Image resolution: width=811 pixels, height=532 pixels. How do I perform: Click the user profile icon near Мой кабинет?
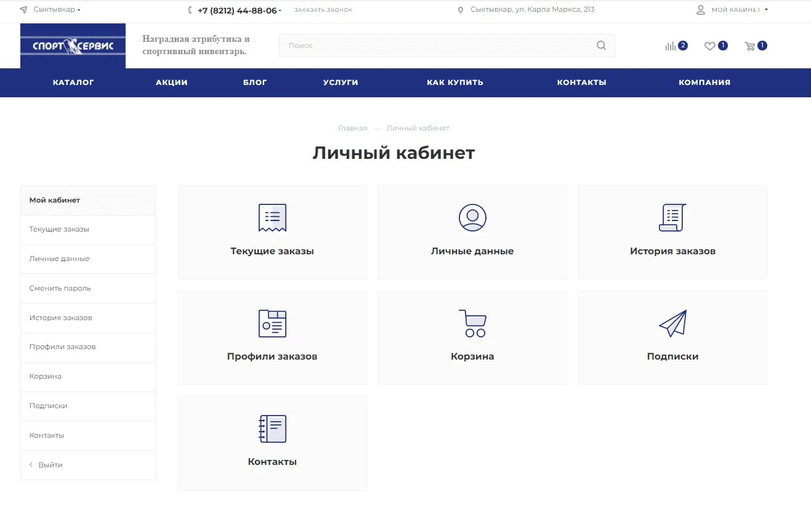701,10
